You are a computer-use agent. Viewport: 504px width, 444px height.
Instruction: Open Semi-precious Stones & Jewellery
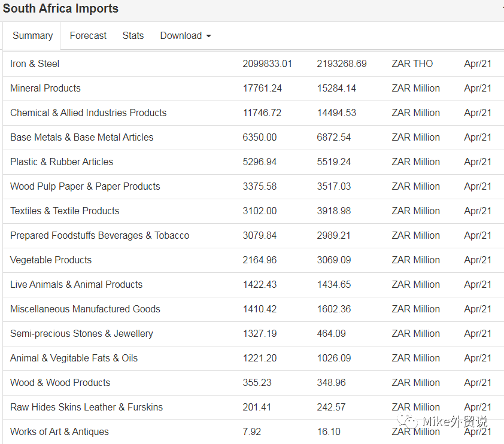pos(81,334)
